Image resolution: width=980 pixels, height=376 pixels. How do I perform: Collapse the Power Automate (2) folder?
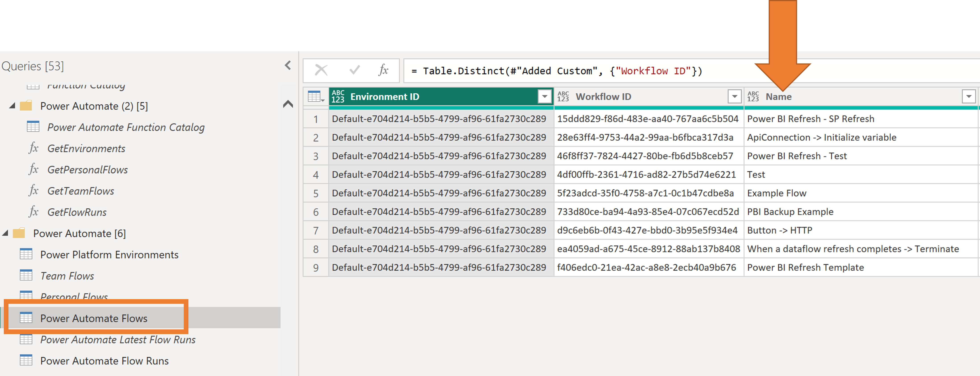pyautogui.click(x=12, y=106)
